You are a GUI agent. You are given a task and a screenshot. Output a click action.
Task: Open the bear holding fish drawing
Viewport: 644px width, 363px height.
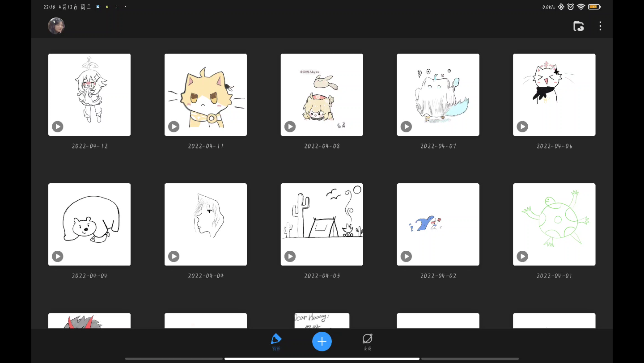coord(89,224)
